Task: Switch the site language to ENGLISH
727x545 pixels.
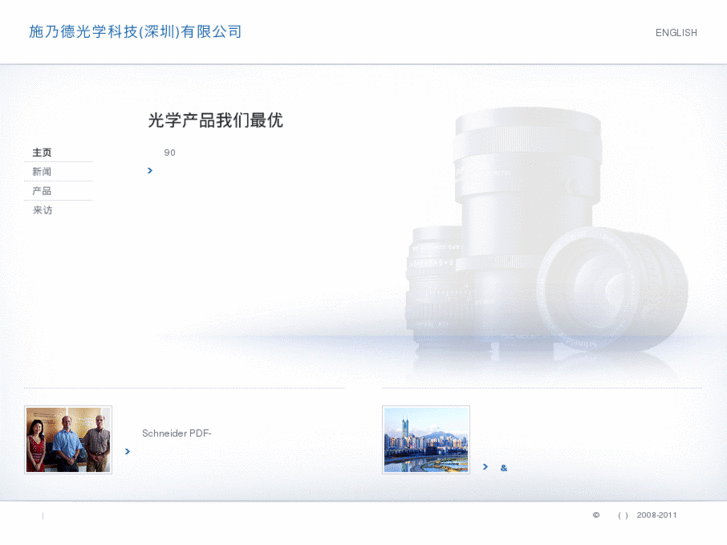Action: coord(676,32)
